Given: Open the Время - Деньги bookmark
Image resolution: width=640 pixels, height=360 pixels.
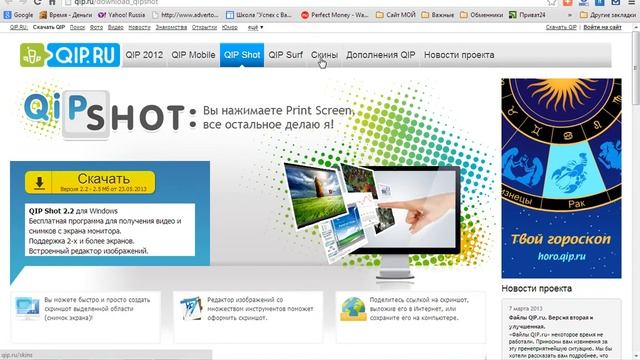Looking at the screenshot, I should pos(66,15).
